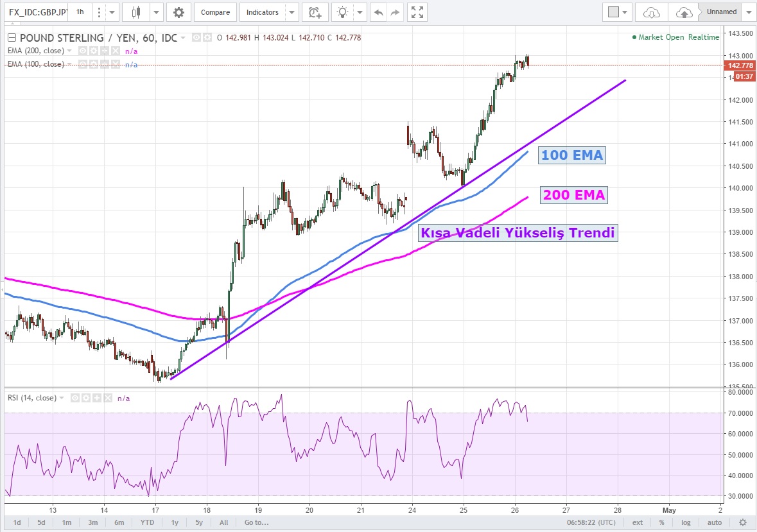Viewport: 757px width, 532px height.
Task: Open the Unnamed layout dropdown arrow
Action: pyautogui.click(x=749, y=12)
